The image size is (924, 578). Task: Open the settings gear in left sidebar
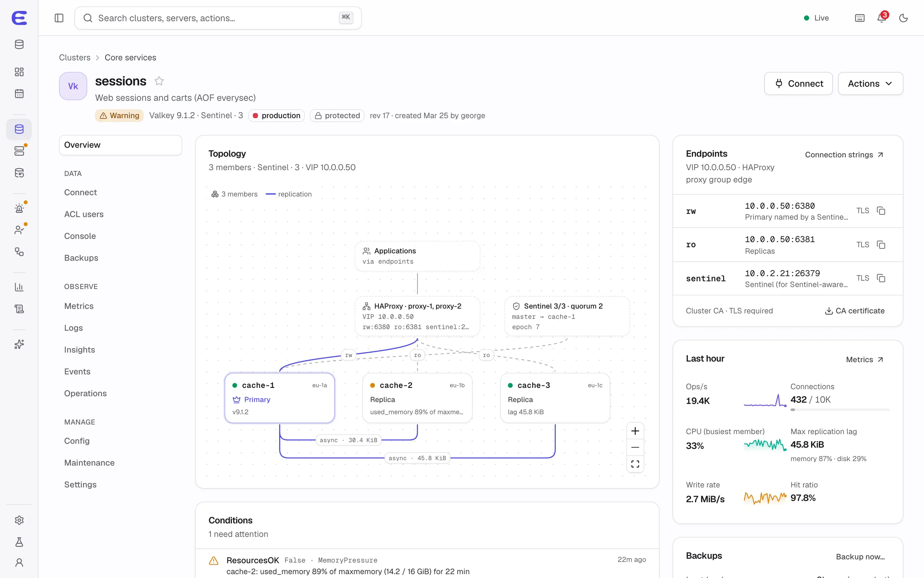tap(19, 520)
